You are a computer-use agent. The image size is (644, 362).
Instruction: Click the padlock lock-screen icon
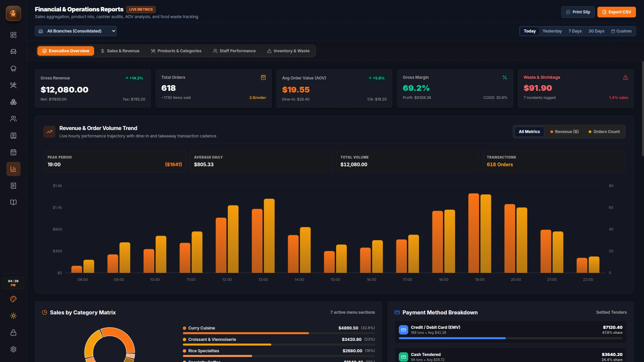[13, 333]
